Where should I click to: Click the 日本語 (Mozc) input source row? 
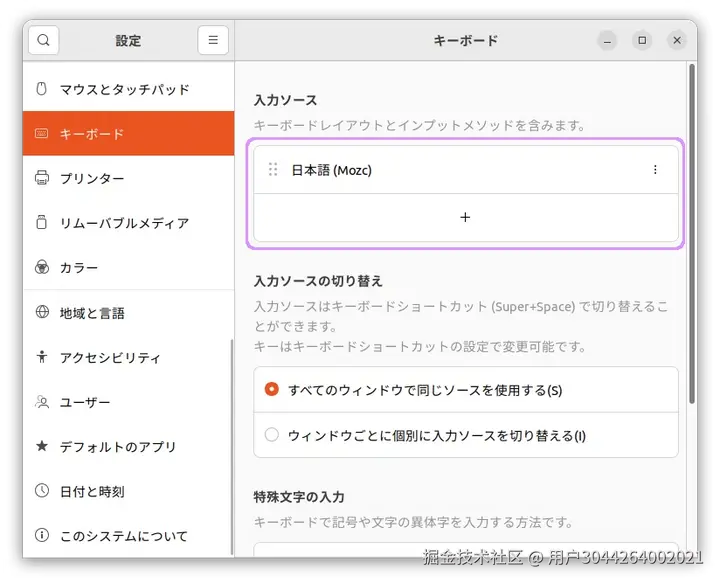pyautogui.click(x=466, y=170)
